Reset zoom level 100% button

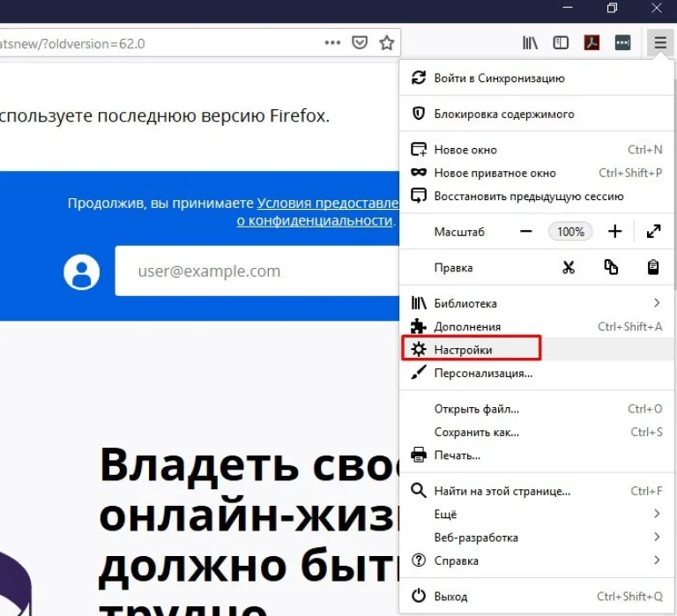click(570, 232)
